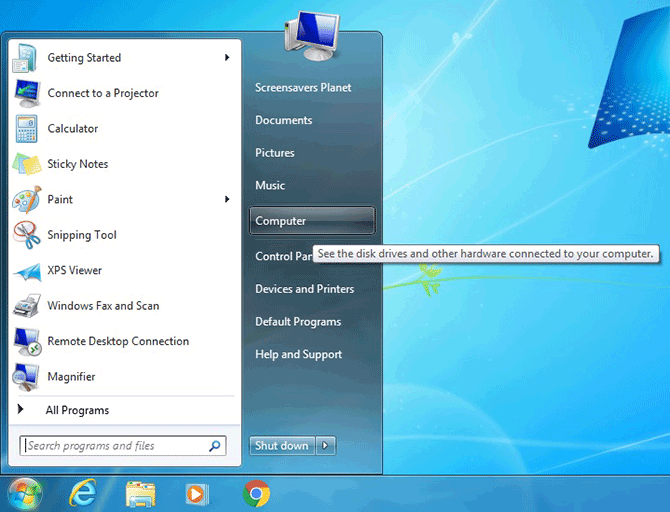
Task: Open Screensavers Planet user folder
Action: [x=303, y=88]
